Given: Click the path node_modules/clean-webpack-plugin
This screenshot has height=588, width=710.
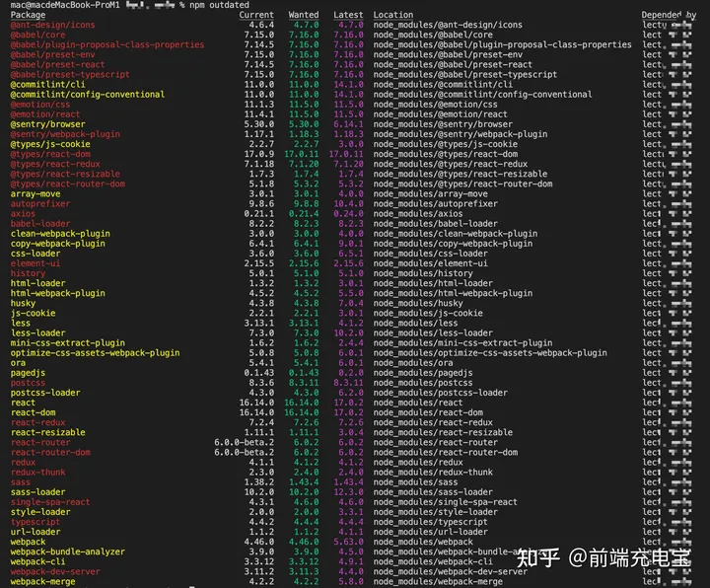Looking at the screenshot, I should [x=455, y=234].
